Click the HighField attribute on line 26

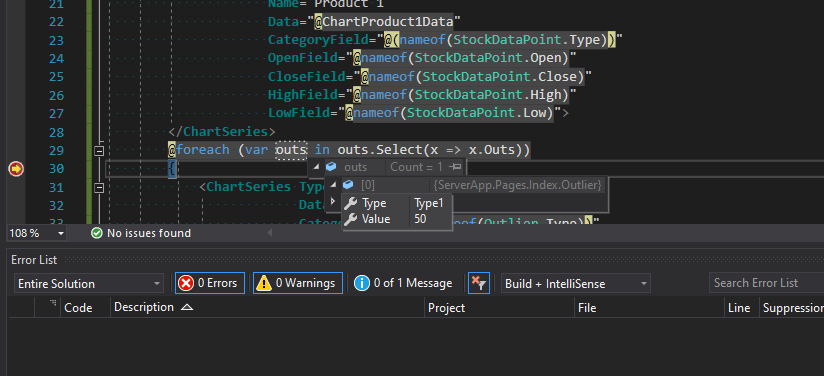pos(303,95)
